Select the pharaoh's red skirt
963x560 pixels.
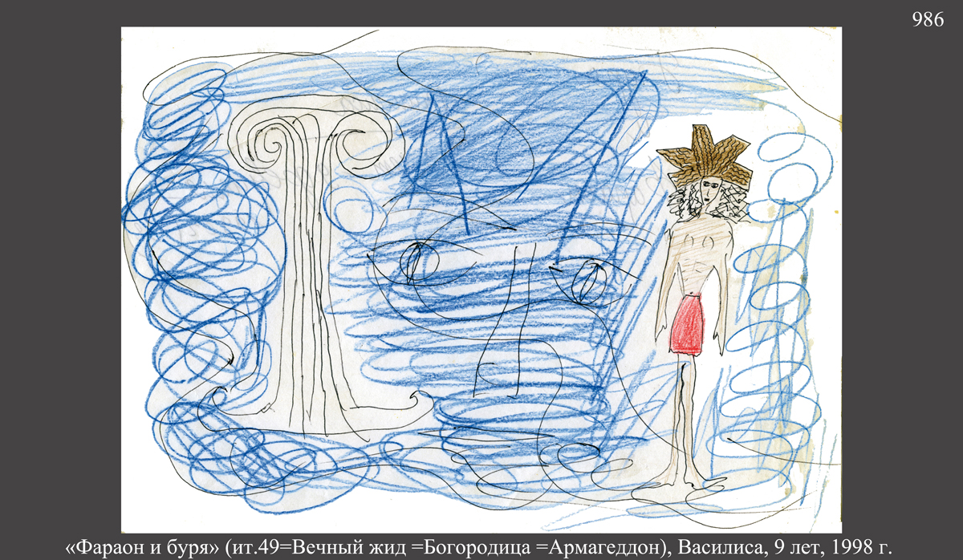pyautogui.click(x=688, y=323)
